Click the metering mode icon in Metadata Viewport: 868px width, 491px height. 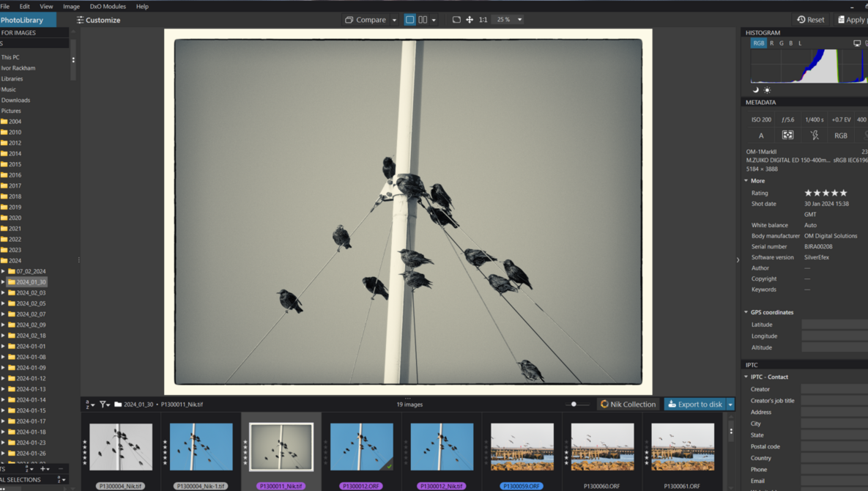tap(787, 135)
